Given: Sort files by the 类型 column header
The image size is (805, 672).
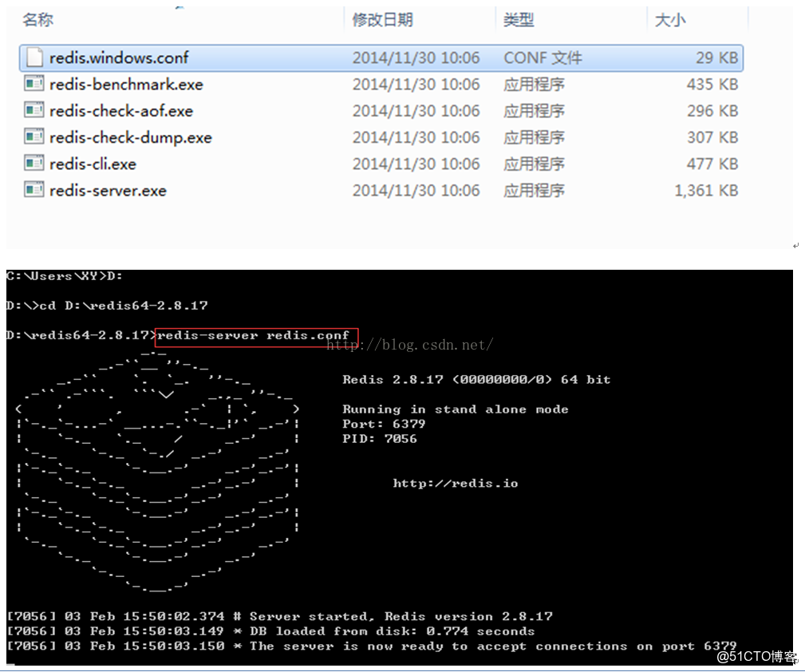Looking at the screenshot, I should click(x=519, y=19).
